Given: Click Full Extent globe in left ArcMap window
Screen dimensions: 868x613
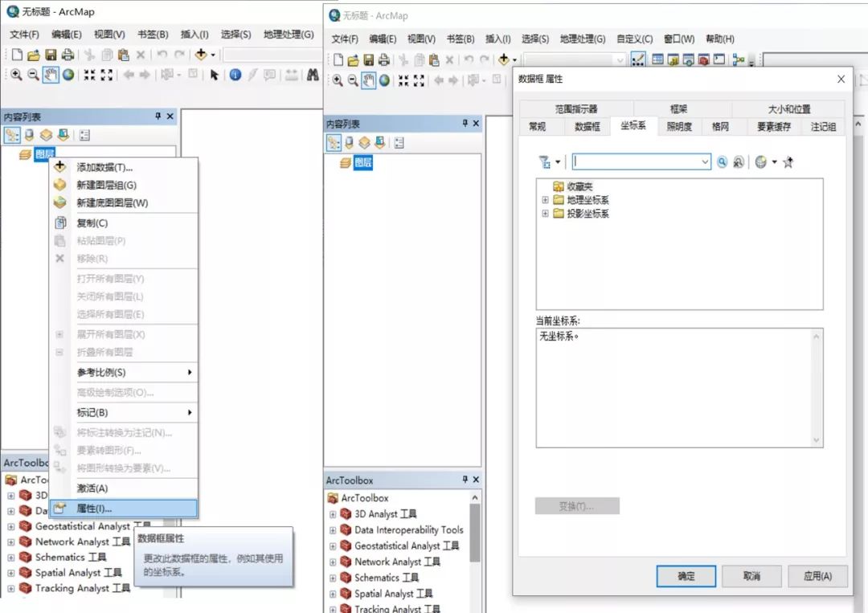Looking at the screenshot, I should pos(68,75).
